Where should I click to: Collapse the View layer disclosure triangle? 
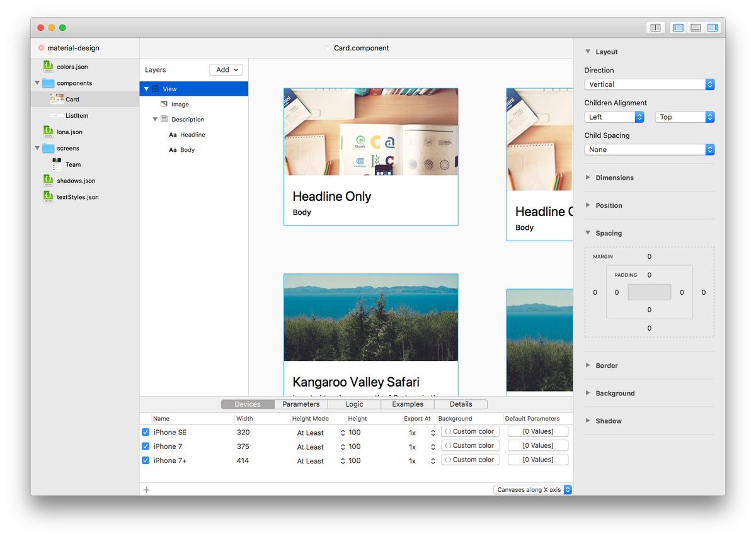[146, 89]
